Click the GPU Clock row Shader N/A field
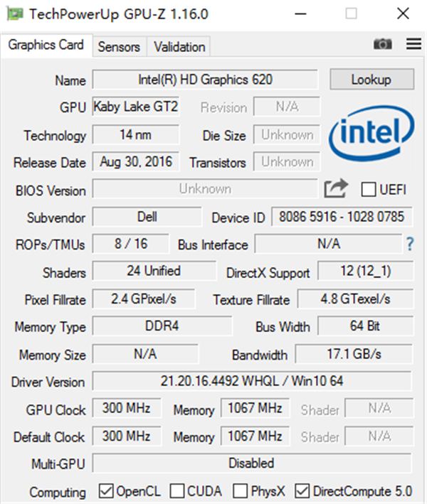This screenshot has width=427, height=504. click(379, 408)
